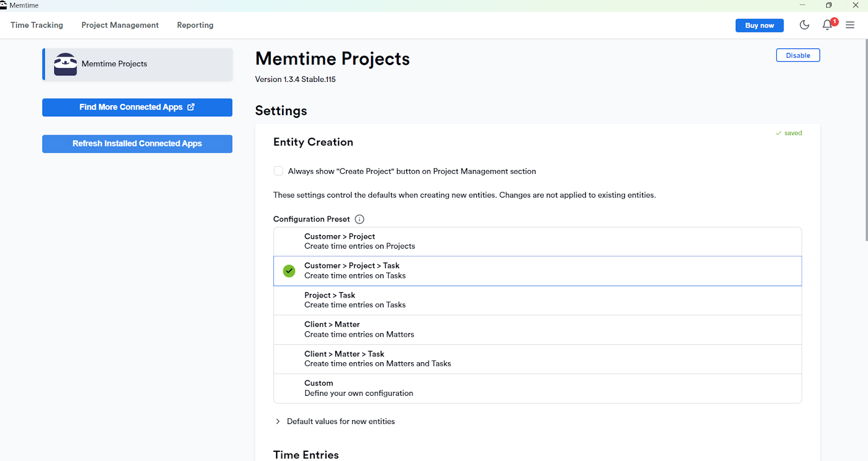Click Disable button
The image size is (868, 461).
[798, 55]
